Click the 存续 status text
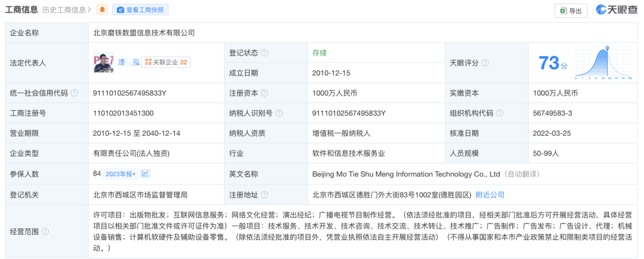 tap(319, 53)
